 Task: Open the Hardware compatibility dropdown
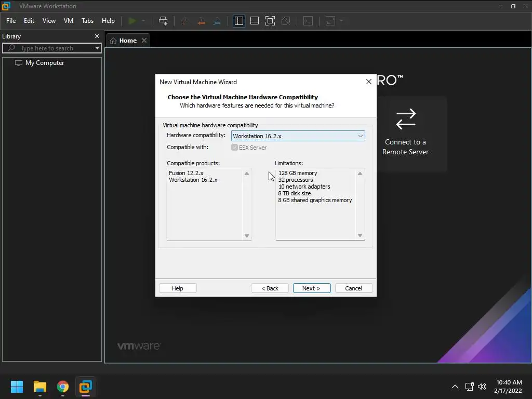pos(298,136)
